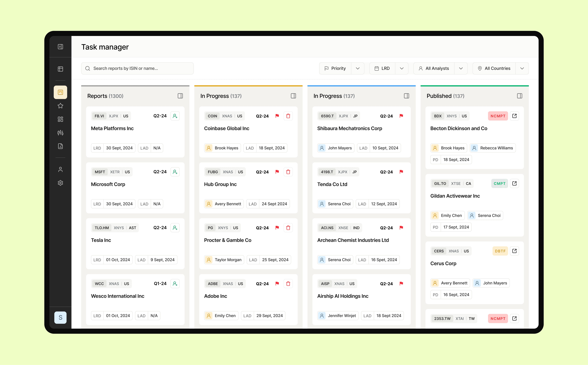Open the dashboard grid icon in sidebar
Screen dimensions: 588x365
60,119
